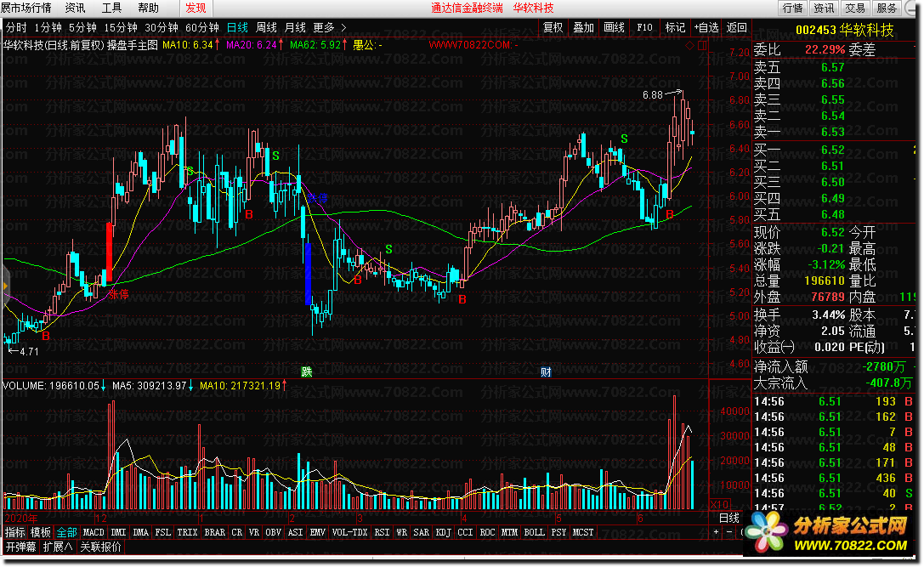The height and width of the screenshot is (567, 924).
Task: Click the 标记 mark button
Action: click(675, 28)
